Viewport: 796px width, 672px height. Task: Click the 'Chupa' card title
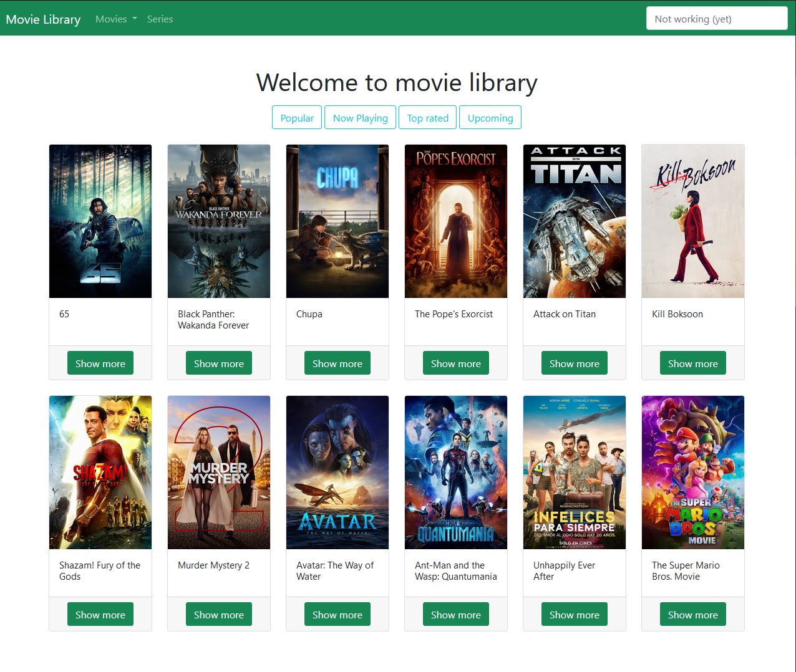point(309,314)
